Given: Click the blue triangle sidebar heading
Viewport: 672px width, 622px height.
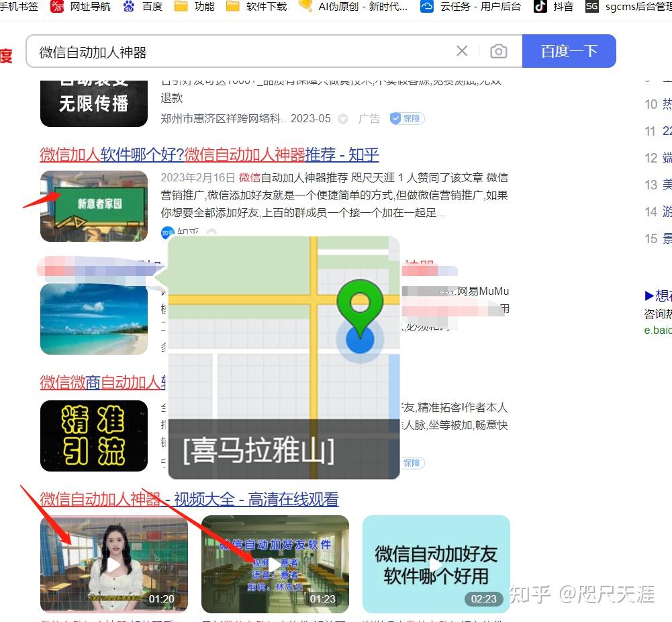Looking at the screenshot, I should 658,296.
